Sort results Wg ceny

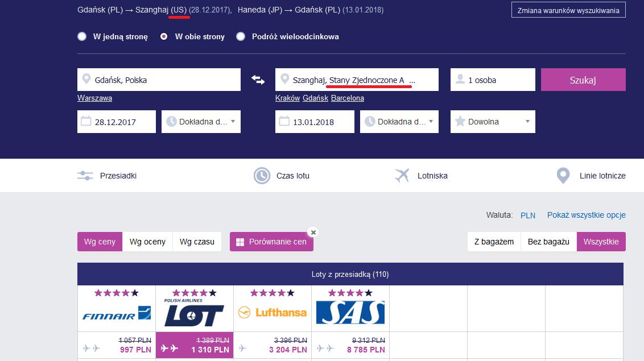point(100,242)
